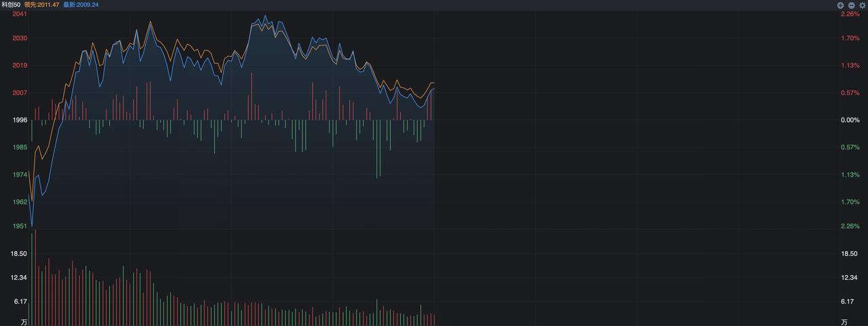This screenshot has height=326, width=868.
Task: Click the 科创50 index title
Action: pos(11,4)
